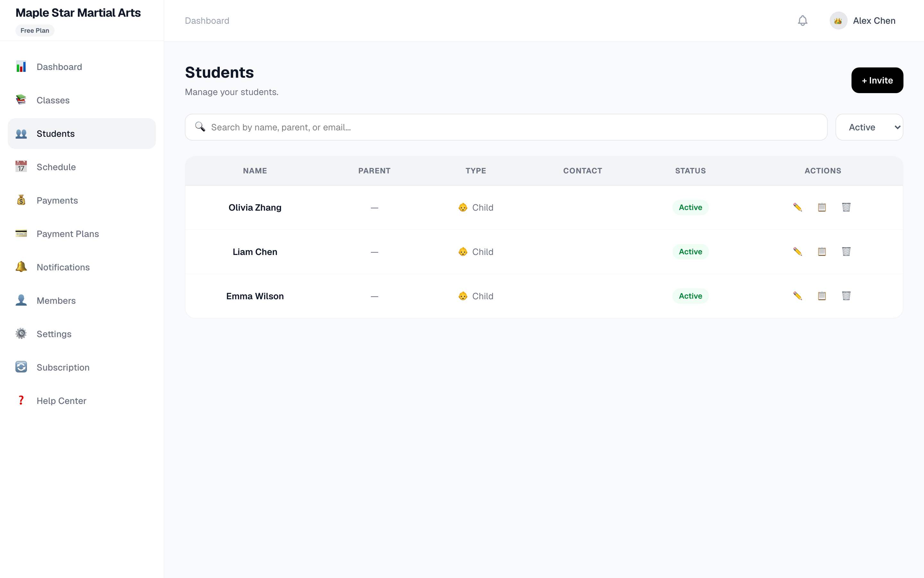
Task: Edit Liam Chen with pencil icon
Action: (797, 251)
